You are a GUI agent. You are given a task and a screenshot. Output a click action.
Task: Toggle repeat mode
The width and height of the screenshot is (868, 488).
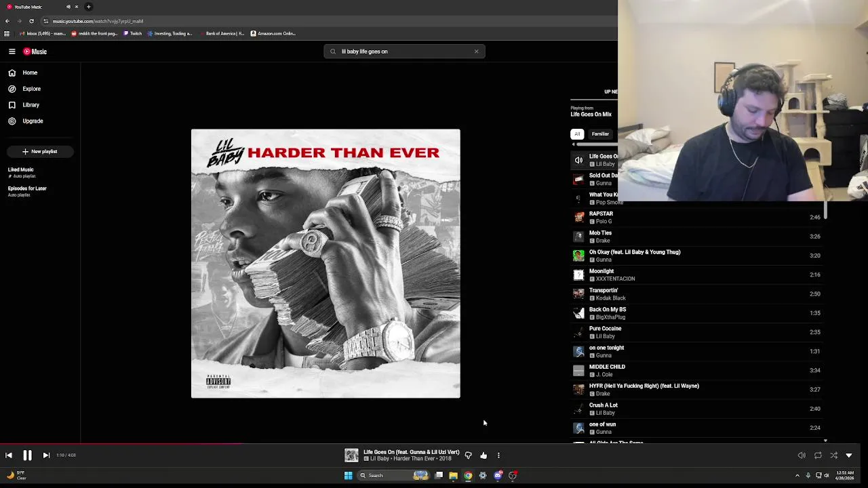[x=818, y=455]
